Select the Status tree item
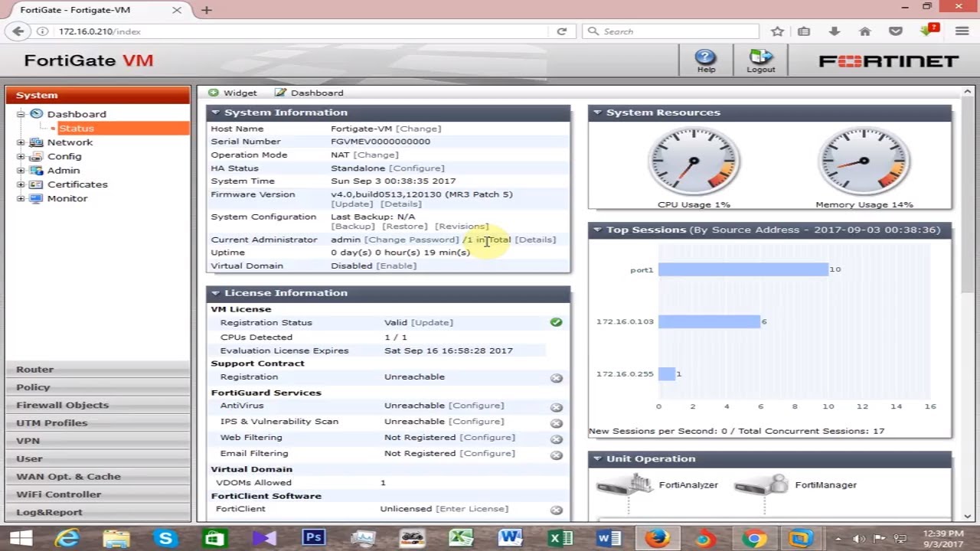Screen dimensions: 980x551 (x=77, y=129)
